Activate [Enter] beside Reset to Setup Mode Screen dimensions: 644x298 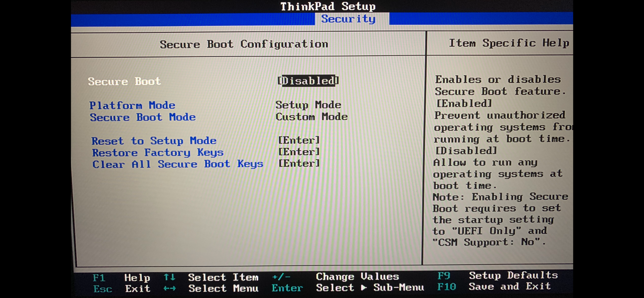299,140
